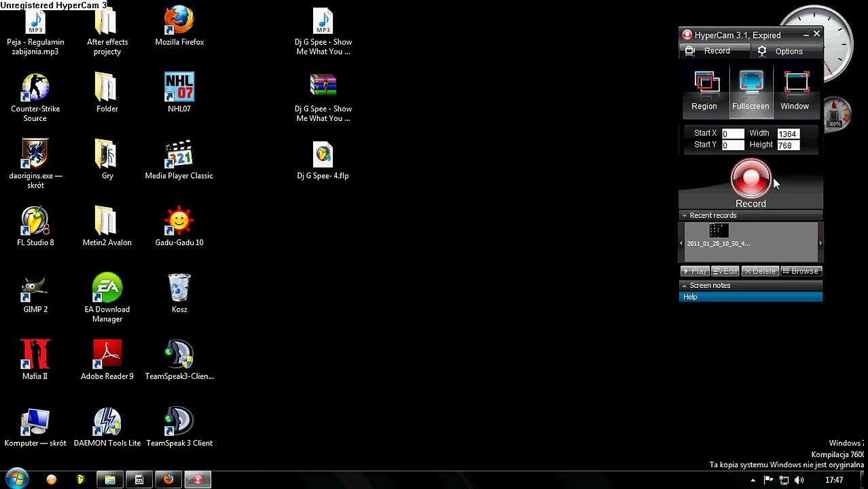Viewport: 868px width, 489px height.
Task: Open the Help bar in HyperCam
Action: [751, 297]
